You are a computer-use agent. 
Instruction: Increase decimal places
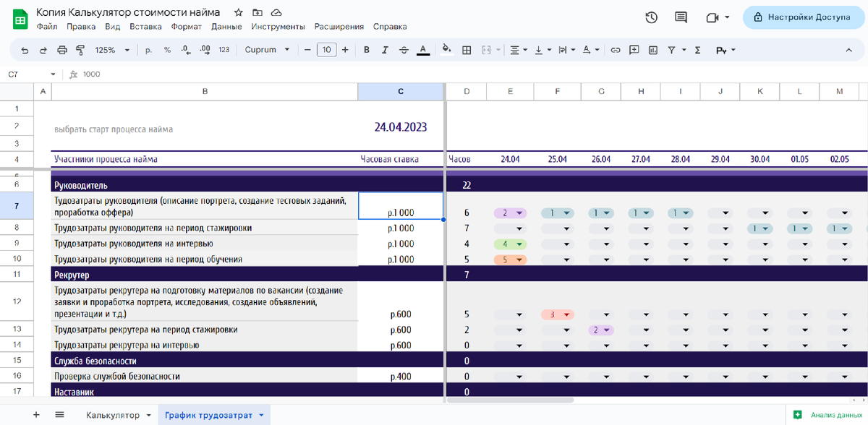(205, 50)
